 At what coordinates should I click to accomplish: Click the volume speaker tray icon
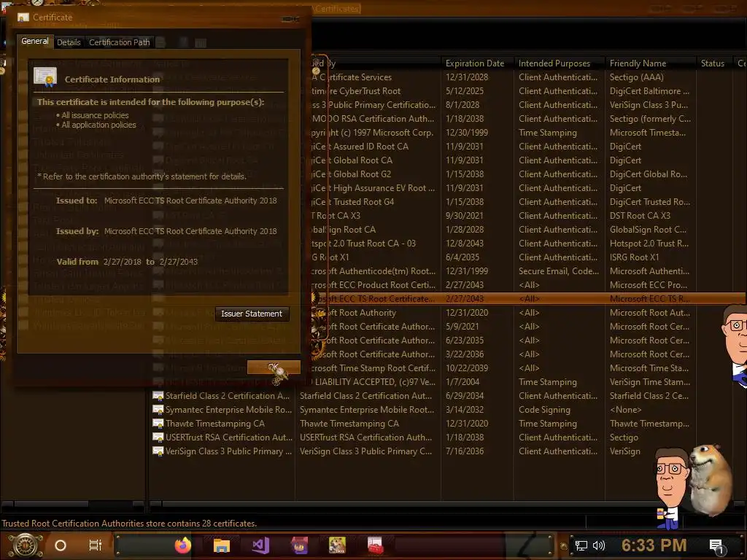click(x=598, y=545)
